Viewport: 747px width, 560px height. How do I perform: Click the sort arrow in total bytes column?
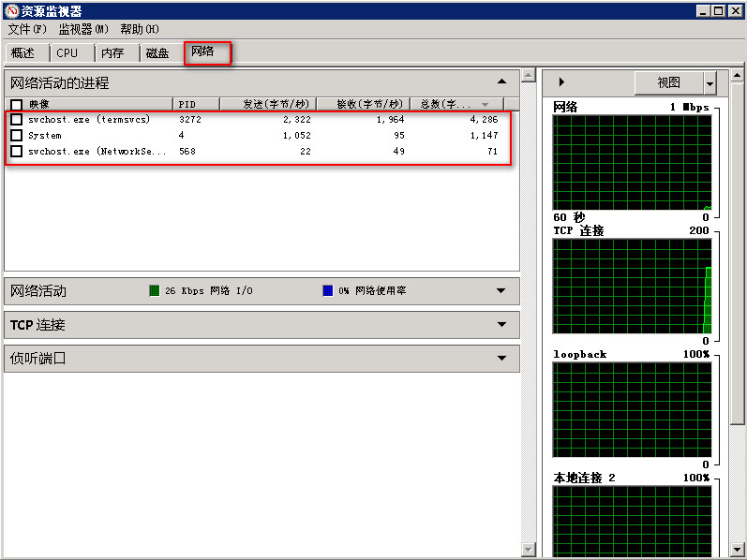tap(485, 104)
